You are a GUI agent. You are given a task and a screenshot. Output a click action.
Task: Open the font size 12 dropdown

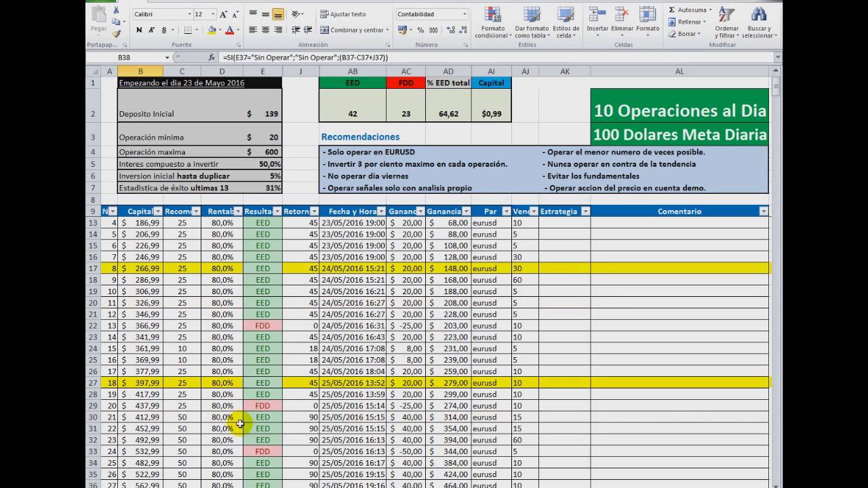pos(213,14)
